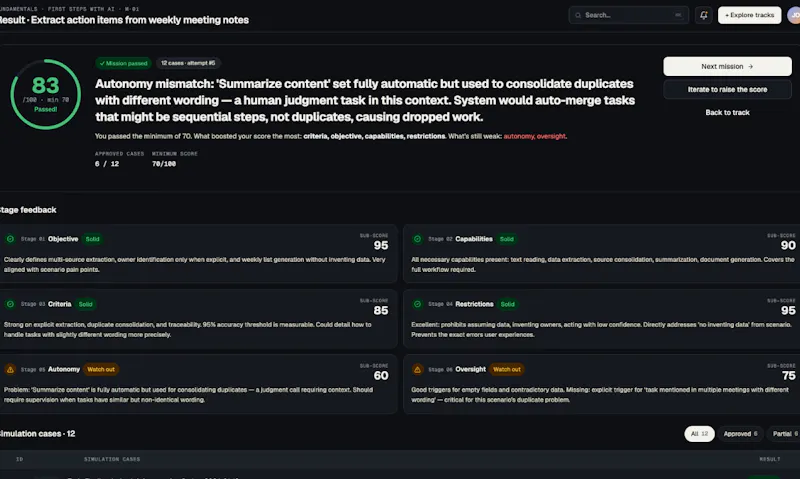Click the Criteria stage check icon

coord(10,304)
